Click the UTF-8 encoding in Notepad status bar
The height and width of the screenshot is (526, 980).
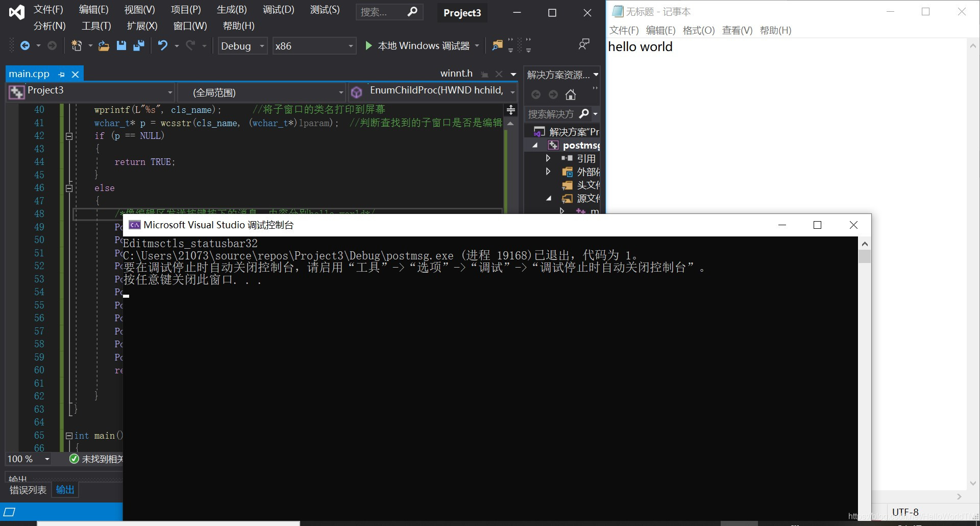[x=905, y=512]
